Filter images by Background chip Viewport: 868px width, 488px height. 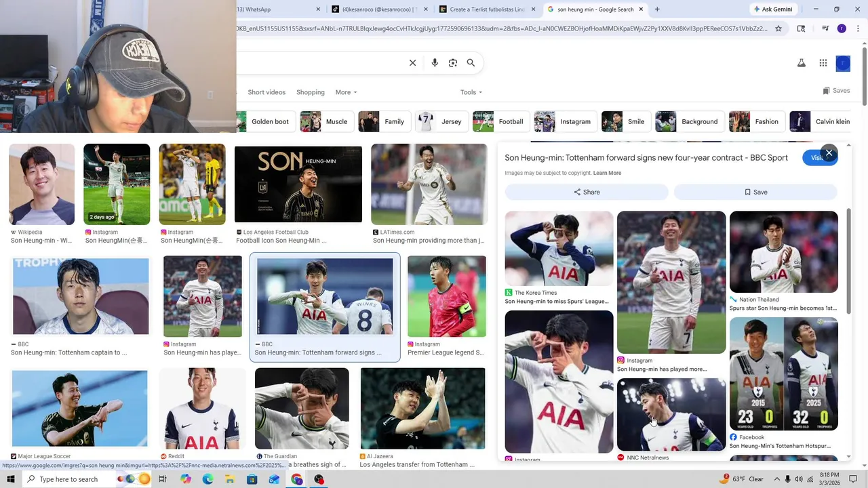pos(689,122)
